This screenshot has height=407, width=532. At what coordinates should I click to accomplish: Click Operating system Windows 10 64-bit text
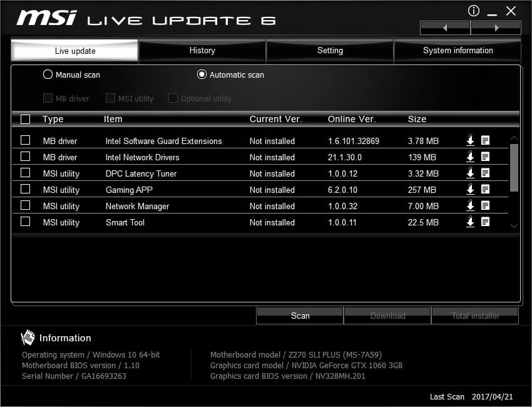(x=91, y=355)
